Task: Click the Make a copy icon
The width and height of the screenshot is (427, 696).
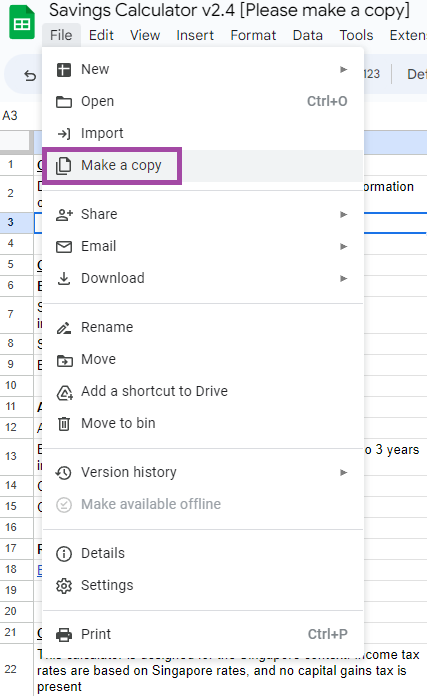Action: (63, 166)
